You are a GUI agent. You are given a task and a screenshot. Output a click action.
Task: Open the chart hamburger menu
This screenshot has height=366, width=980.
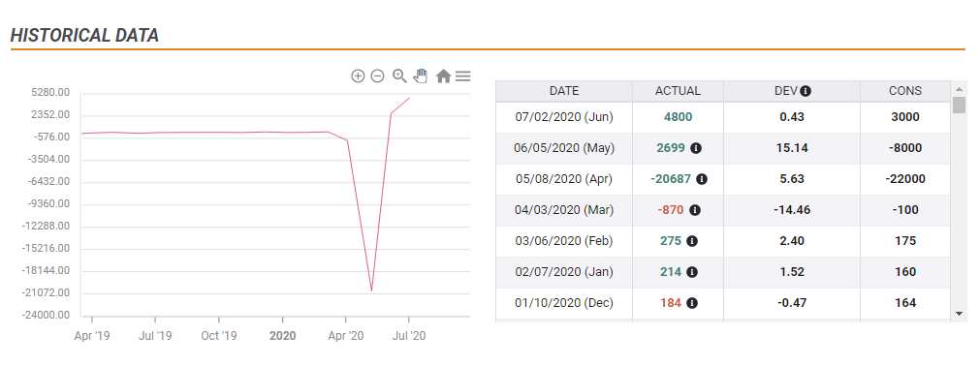(x=462, y=76)
